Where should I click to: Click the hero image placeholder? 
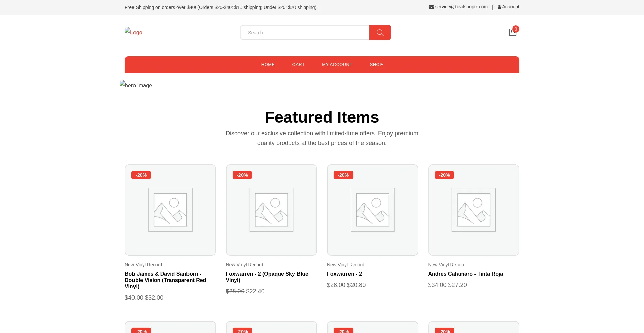pyautogui.click(x=136, y=85)
